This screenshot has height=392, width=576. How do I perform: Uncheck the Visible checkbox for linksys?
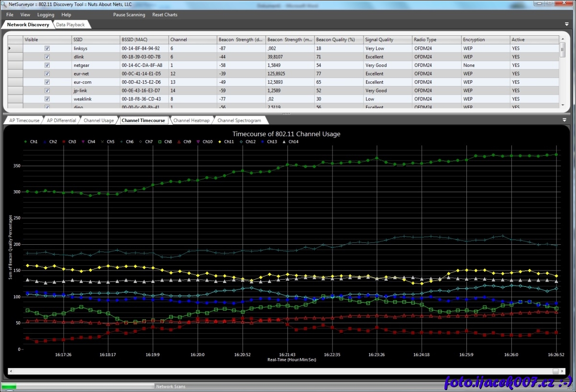pyautogui.click(x=47, y=48)
